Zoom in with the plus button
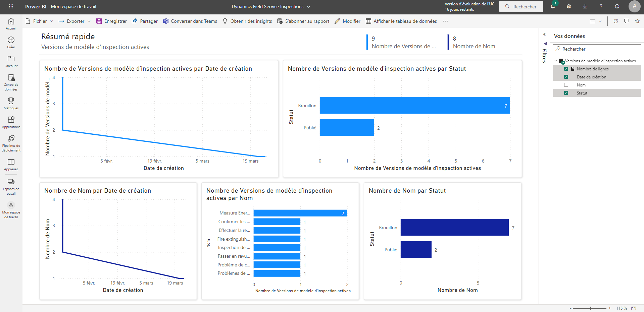This screenshot has width=644, height=312. tap(610, 308)
